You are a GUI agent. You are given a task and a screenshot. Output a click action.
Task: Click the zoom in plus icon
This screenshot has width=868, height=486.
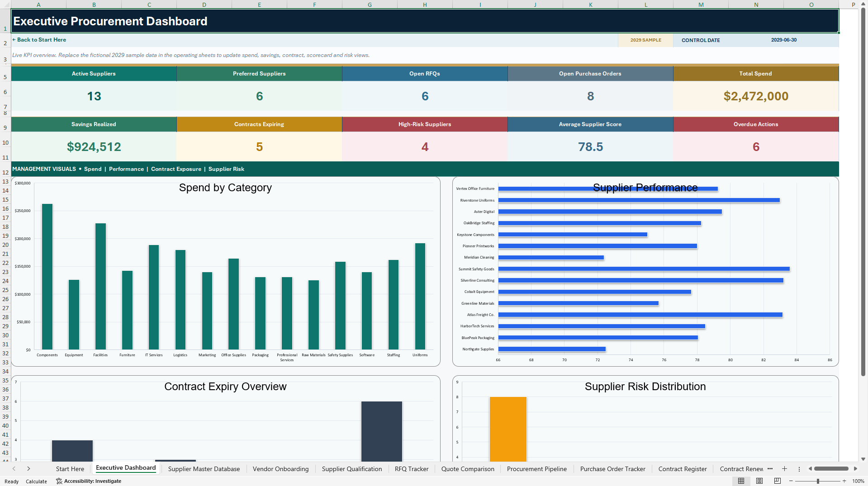coord(844,481)
